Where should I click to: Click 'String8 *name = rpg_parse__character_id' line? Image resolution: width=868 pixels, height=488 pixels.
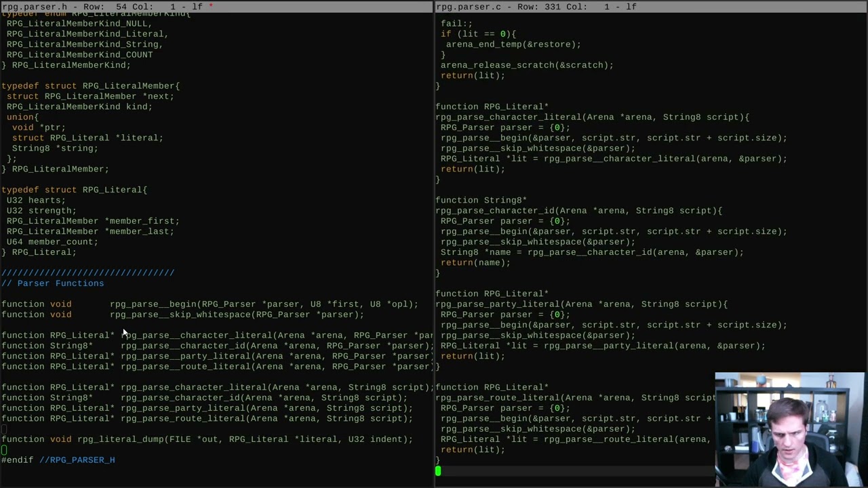tap(592, 252)
